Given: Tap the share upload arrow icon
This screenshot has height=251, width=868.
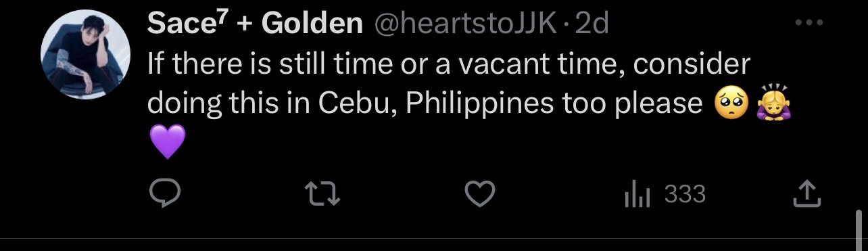Looking at the screenshot, I should click(x=806, y=195).
